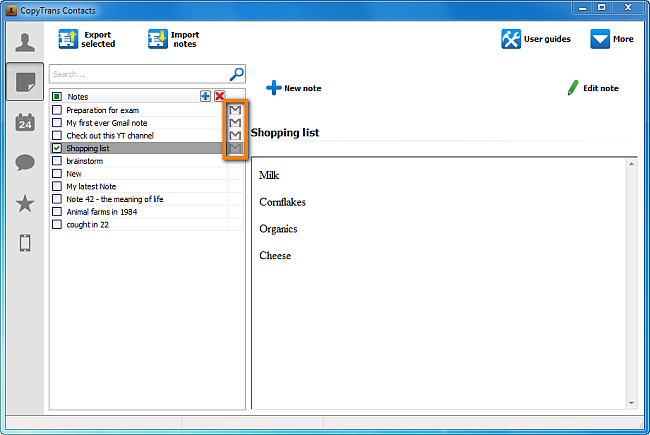The image size is (650, 435).
Task: Click the Shopping list note title heading
Action: click(285, 133)
